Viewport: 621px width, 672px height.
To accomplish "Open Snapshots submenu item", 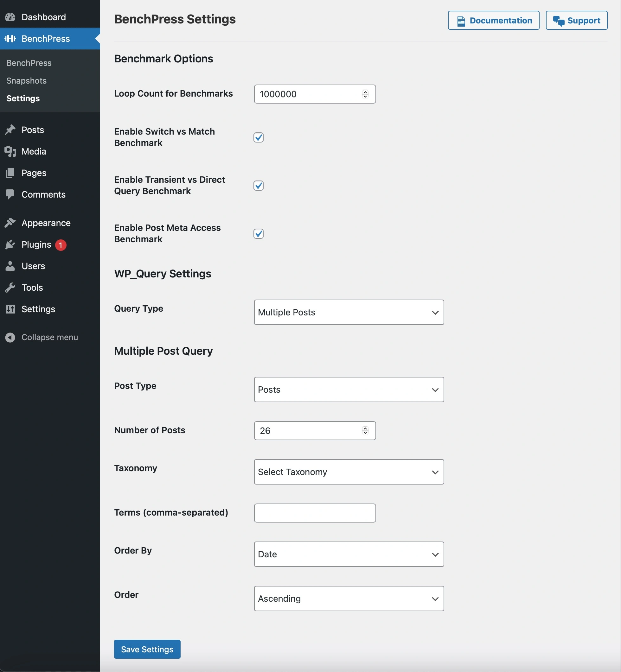I will (x=27, y=81).
